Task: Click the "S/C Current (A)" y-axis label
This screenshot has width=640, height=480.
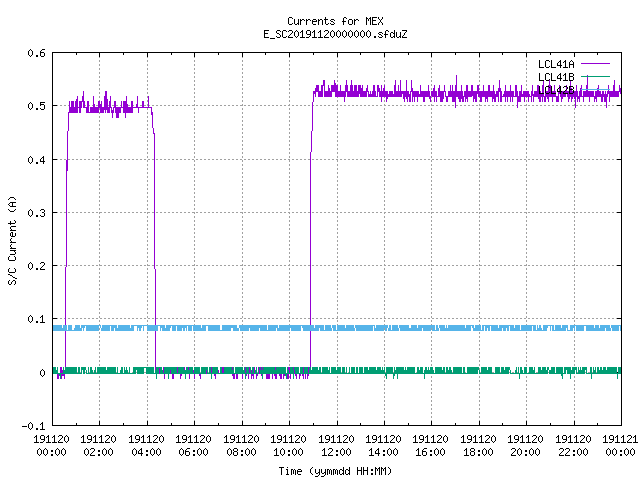Action: click(12, 241)
